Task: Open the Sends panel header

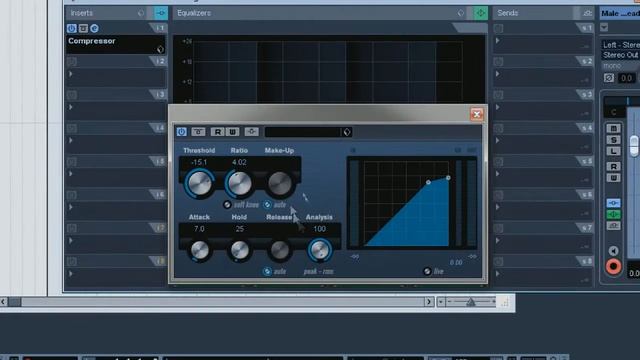Action: (x=508, y=13)
